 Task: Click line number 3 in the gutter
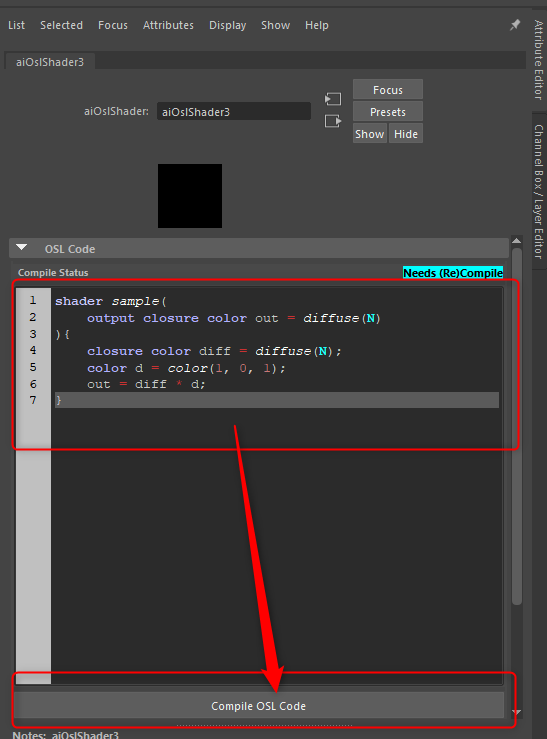tap(33, 334)
